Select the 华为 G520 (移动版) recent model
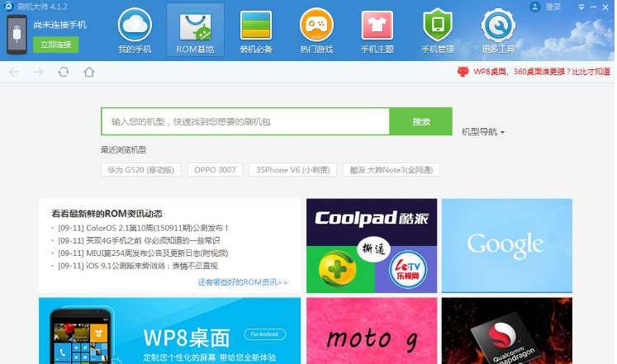This screenshot has height=364, width=617. coord(140,170)
